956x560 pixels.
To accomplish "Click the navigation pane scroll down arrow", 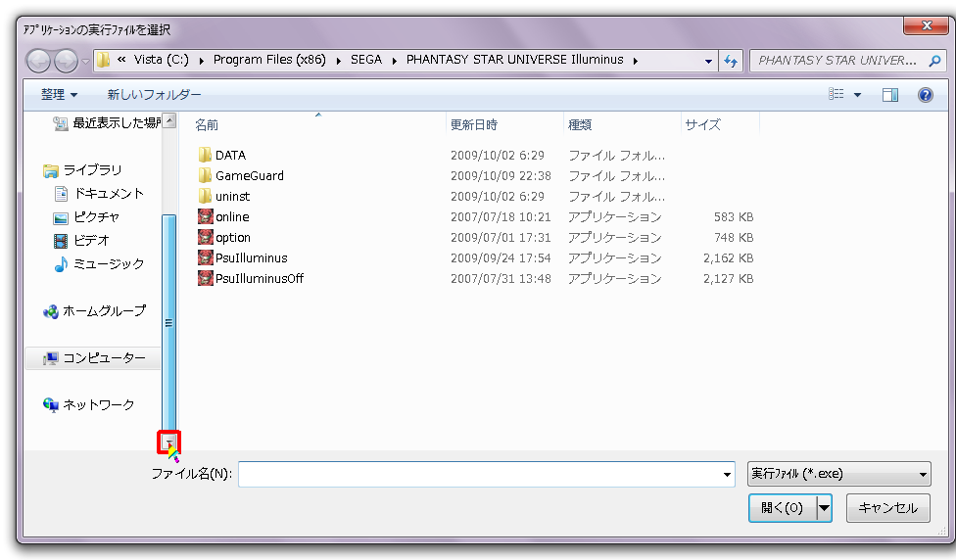I will [168, 443].
